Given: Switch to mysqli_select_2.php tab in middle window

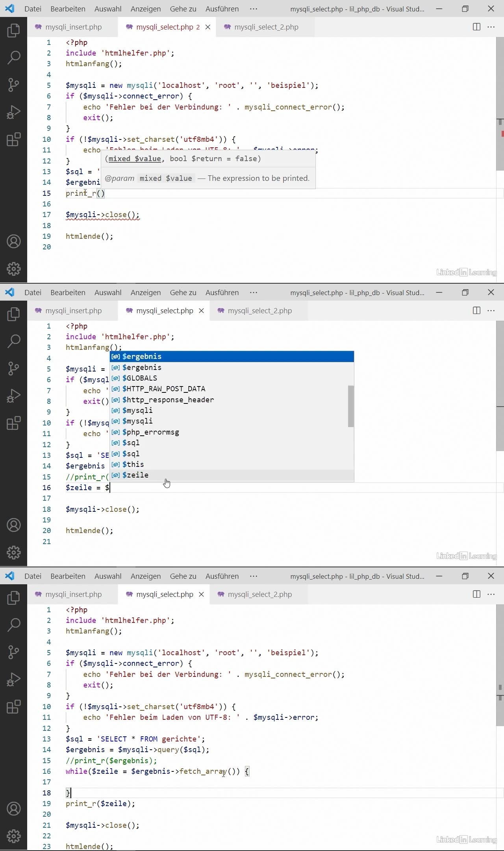Looking at the screenshot, I should coord(259,310).
